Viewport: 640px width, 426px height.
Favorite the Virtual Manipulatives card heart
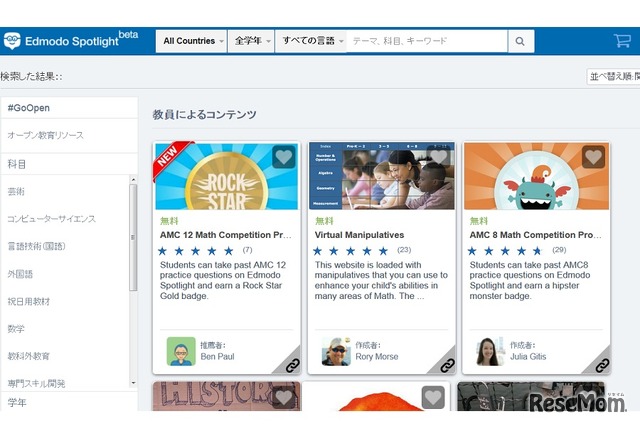pos(439,156)
